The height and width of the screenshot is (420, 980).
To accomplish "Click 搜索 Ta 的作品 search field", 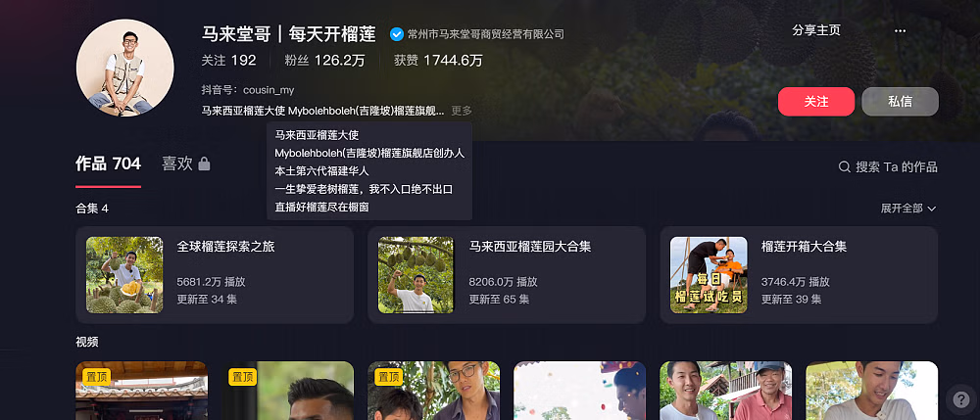I will [x=888, y=167].
